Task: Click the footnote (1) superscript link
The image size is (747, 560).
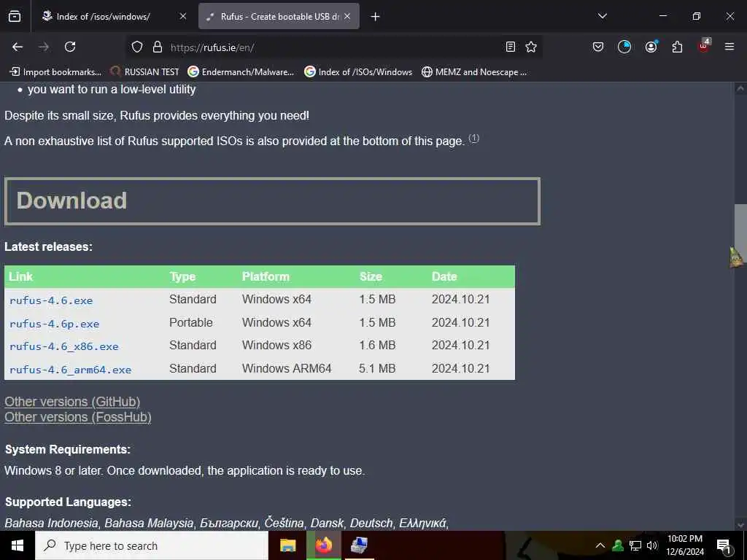Action: 473,138
